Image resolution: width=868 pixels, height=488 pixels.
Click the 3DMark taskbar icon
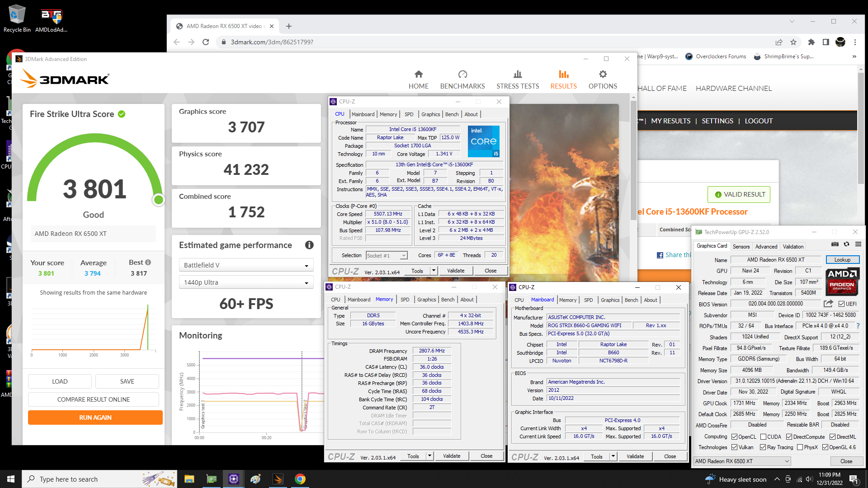[x=278, y=479]
